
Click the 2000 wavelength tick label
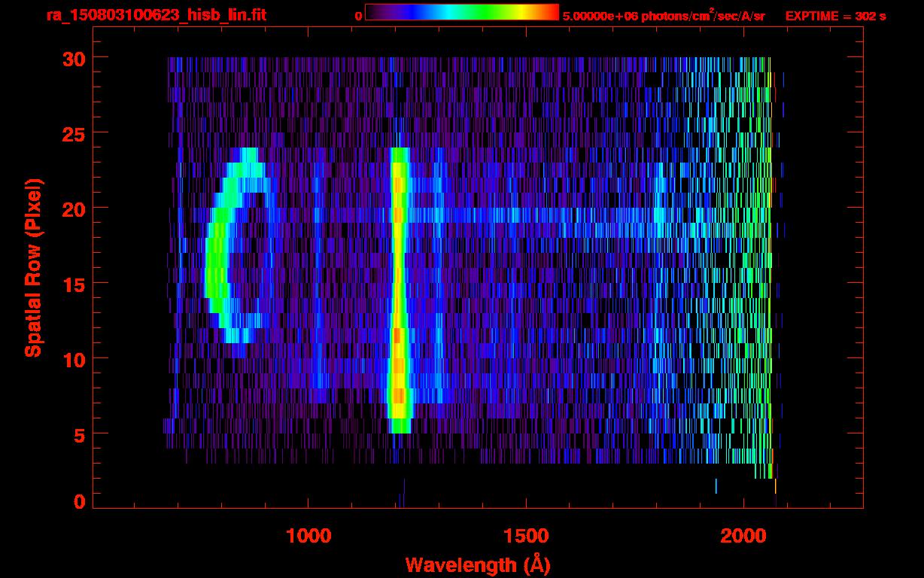pos(743,535)
